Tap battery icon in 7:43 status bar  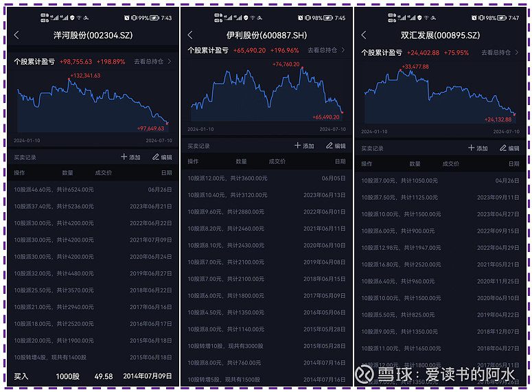154,18
